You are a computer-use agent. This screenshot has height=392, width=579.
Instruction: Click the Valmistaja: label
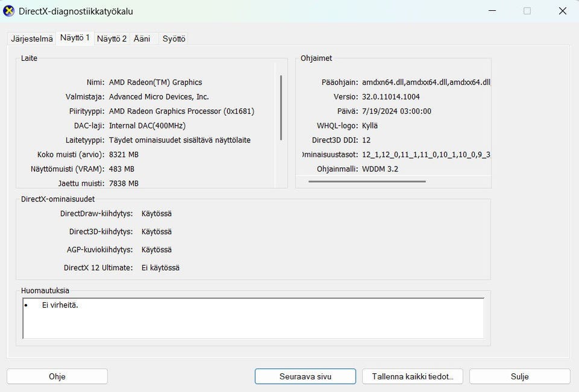(x=85, y=96)
